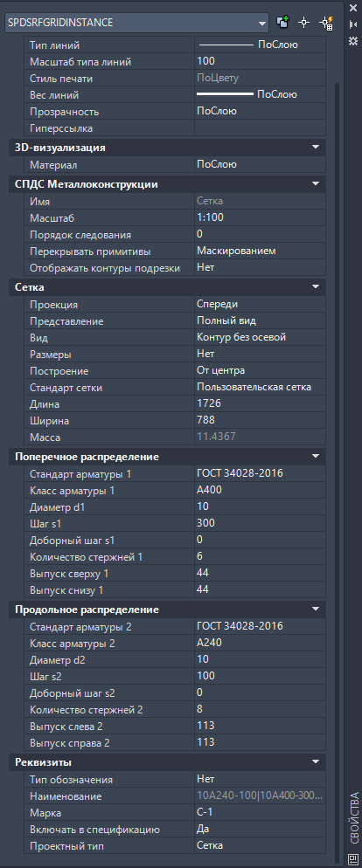Collapse the Реквизиты section

[x=316, y=763]
